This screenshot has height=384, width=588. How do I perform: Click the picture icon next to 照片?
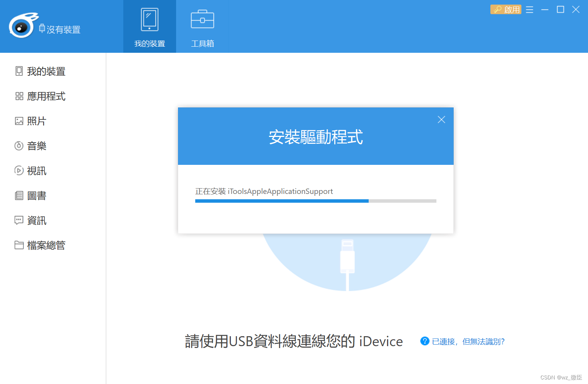(19, 121)
